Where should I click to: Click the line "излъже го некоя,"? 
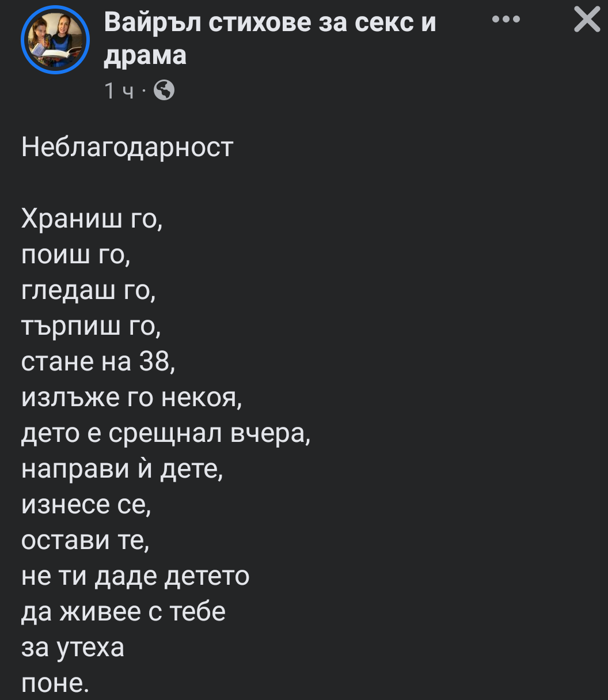[x=132, y=397]
